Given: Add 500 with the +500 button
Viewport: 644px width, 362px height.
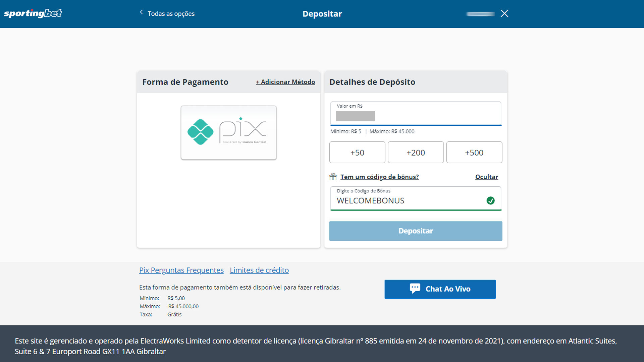Looking at the screenshot, I should (474, 153).
